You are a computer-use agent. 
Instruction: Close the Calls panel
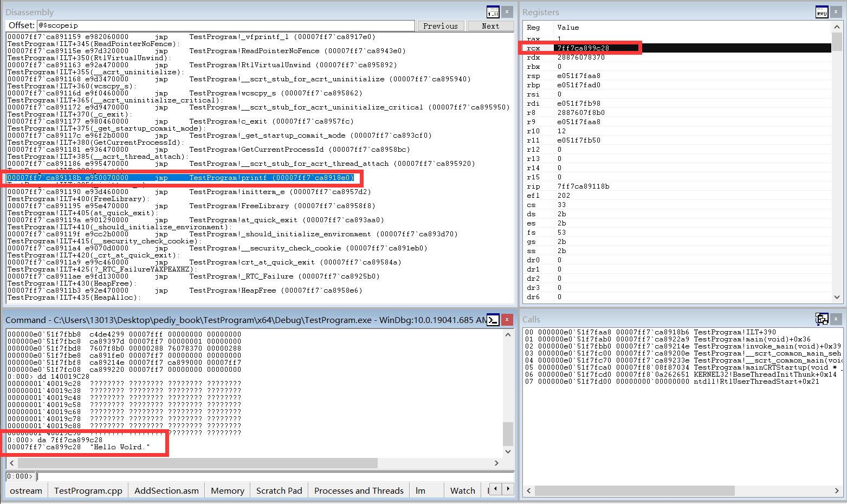pos(836,319)
